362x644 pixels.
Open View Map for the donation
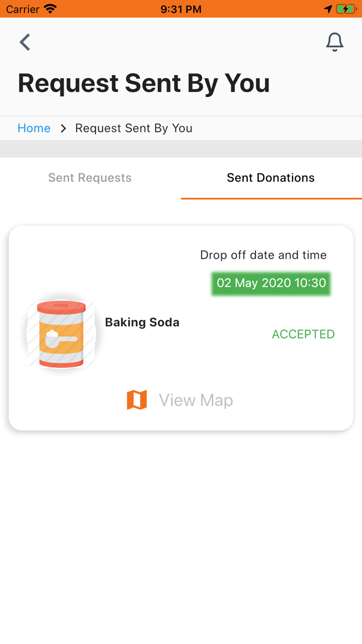(195, 400)
